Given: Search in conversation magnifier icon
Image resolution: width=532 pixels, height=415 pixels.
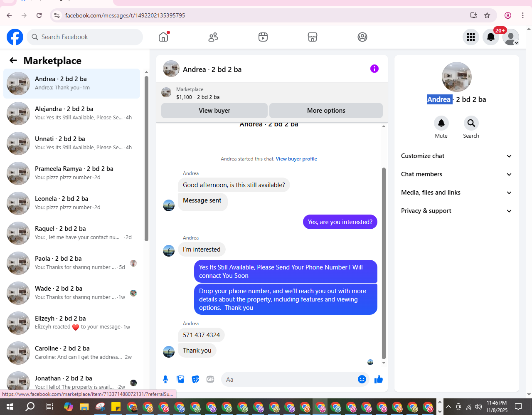Looking at the screenshot, I should pyautogui.click(x=471, y=123).
